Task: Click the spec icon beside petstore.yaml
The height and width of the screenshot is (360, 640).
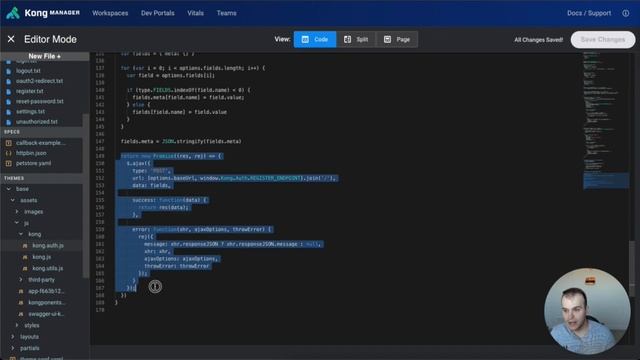Action: tap(9, 163)
